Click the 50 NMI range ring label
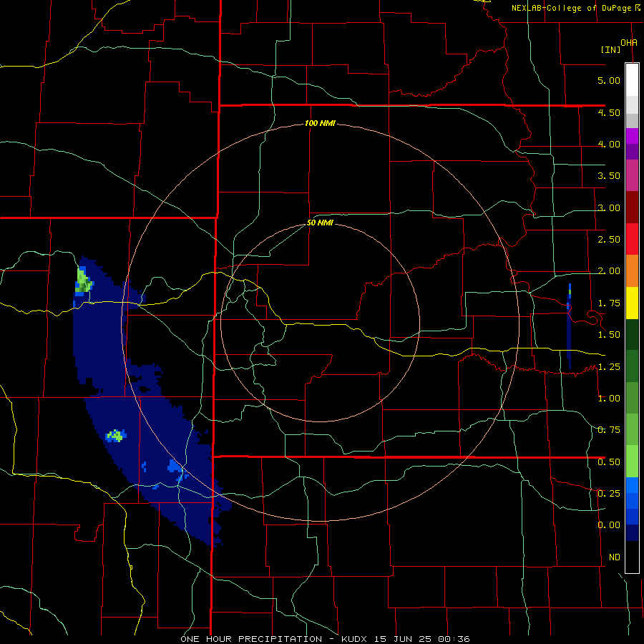Viewport: 644px width, 644px height. tap(320, 223)
